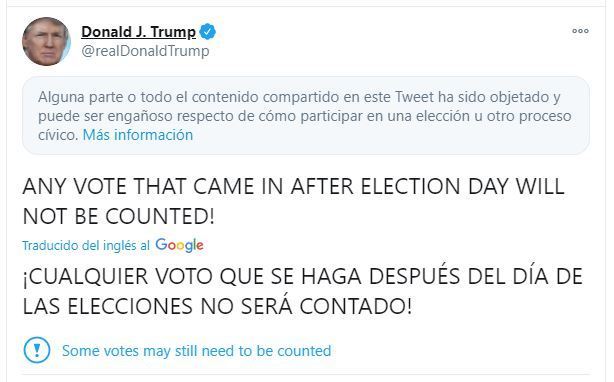
Task: Open Donald J. Trump's profile picture
Action: pyautogui.click(x=46, y=41)
